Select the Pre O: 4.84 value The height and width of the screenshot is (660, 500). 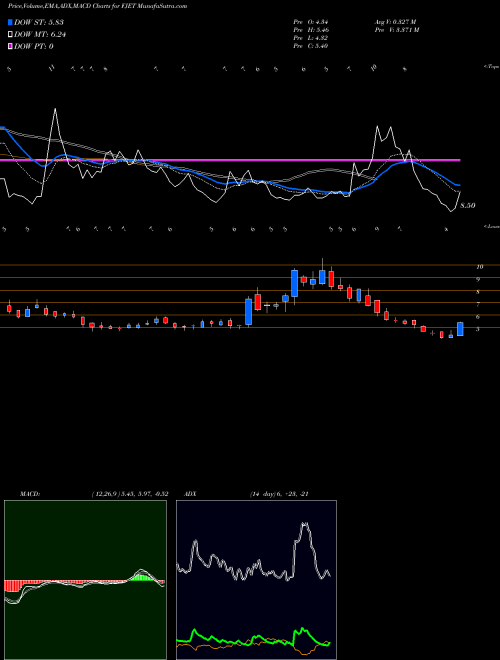[311, 22]
